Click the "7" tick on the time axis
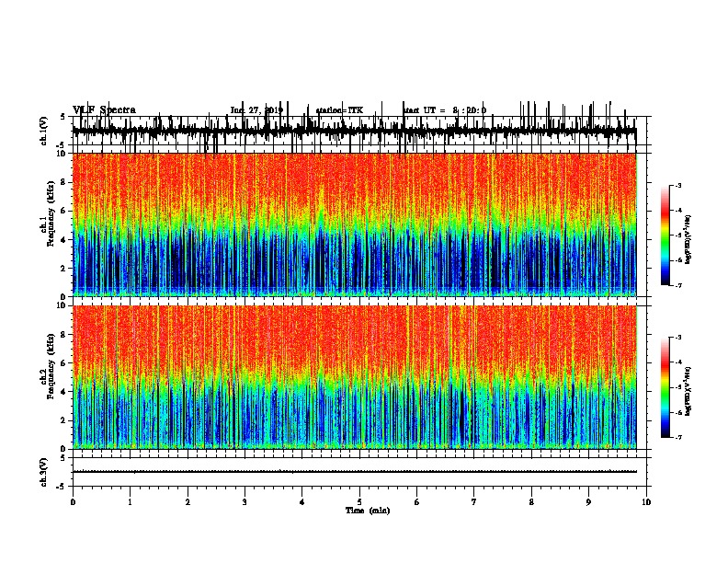This screenshot has width=728, height=563. (474, 502)
